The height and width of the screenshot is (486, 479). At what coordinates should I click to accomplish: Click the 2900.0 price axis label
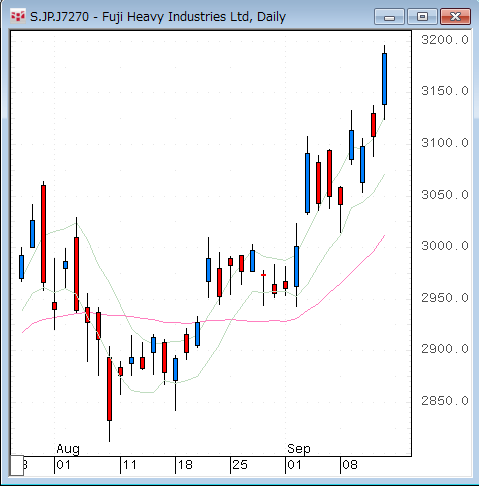point(445,349)
